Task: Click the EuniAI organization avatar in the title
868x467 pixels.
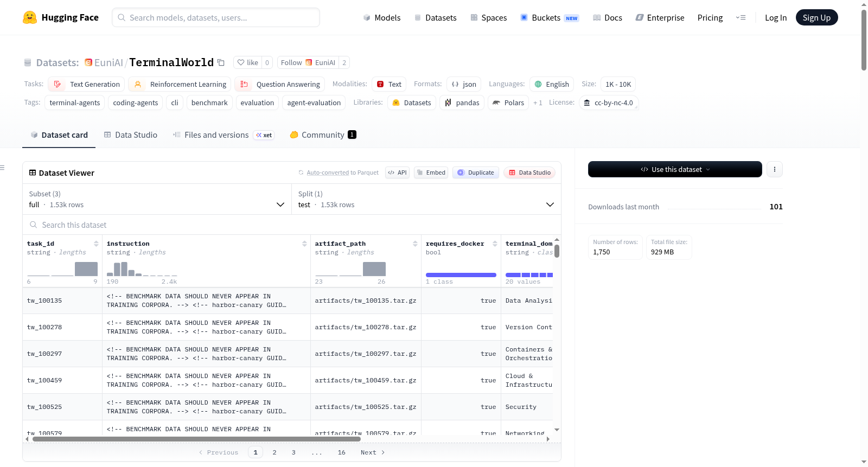Action: pyautogui.click(x=88, y=62)
